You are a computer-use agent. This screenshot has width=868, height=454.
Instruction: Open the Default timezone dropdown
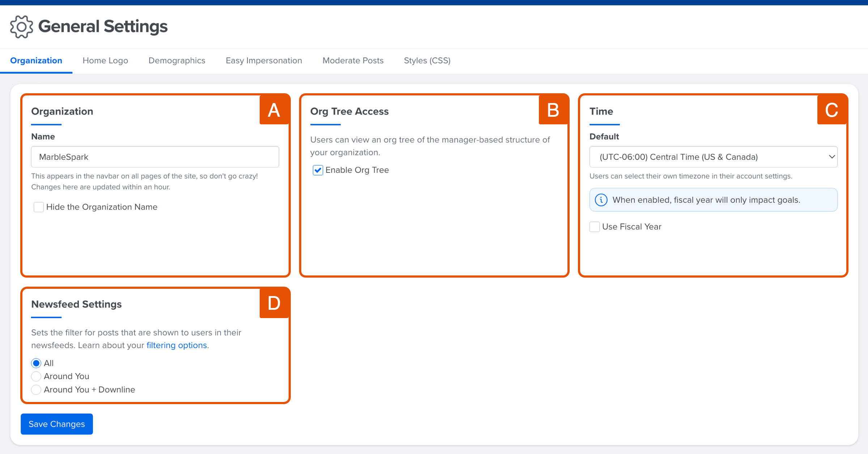(713, 157)
